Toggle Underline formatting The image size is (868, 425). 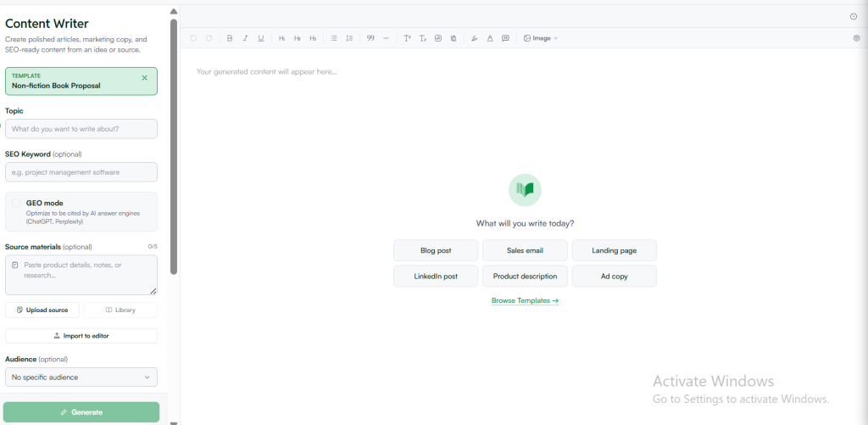[261, 38]
